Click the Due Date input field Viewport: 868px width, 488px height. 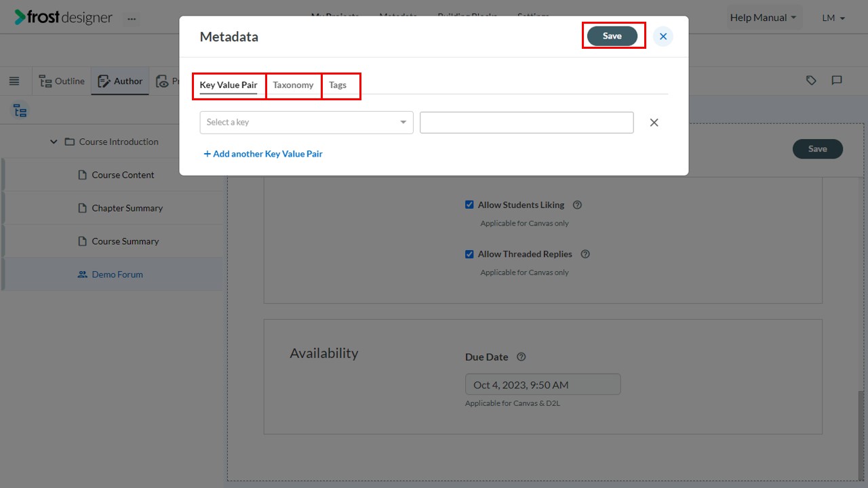542,384
